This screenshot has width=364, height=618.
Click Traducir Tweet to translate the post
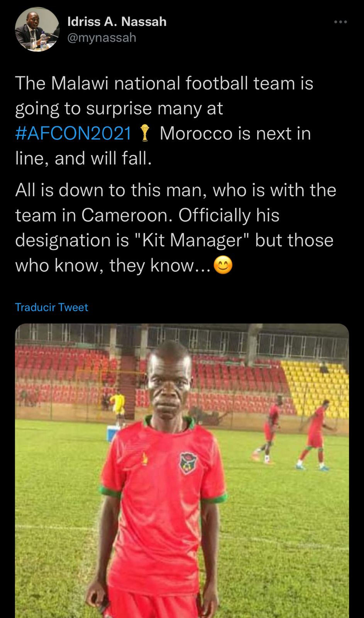tap(51, 307)
